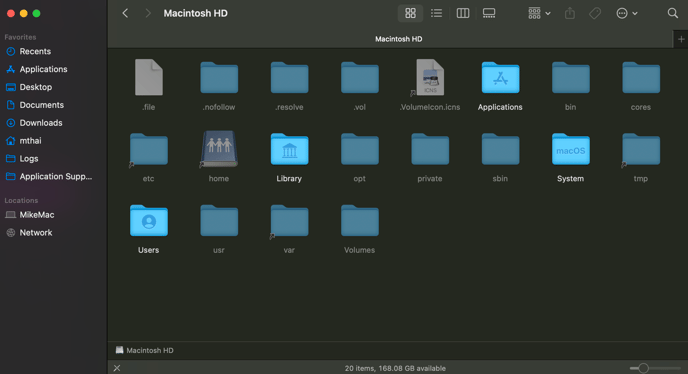Select the tmp folder alias
Viewport: 688px width, 374px height.
[x=641, y=149]
